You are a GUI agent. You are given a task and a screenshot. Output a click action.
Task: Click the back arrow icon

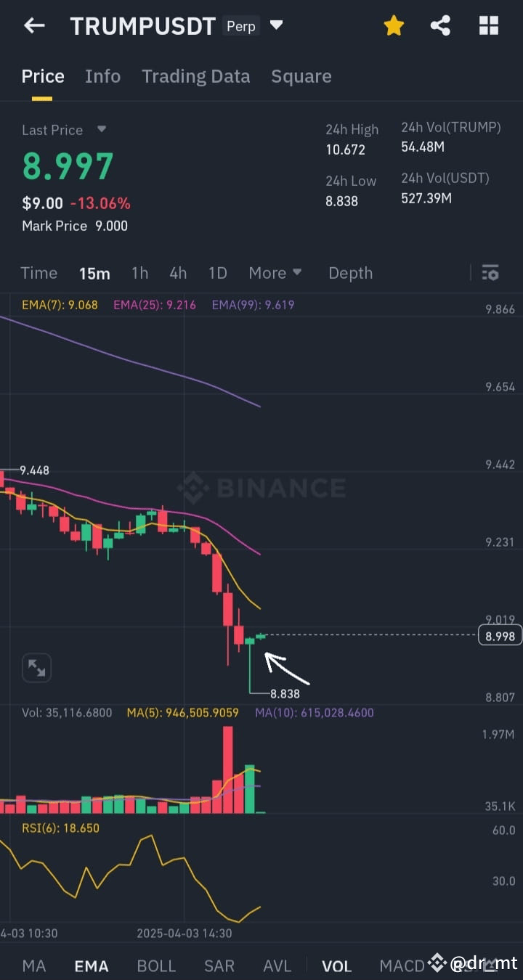(x=33, y=25)
